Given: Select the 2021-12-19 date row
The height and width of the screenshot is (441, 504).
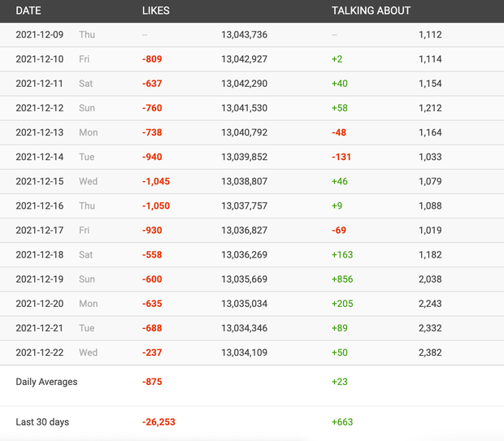Looking at the screenshot, I should point(40,279).
